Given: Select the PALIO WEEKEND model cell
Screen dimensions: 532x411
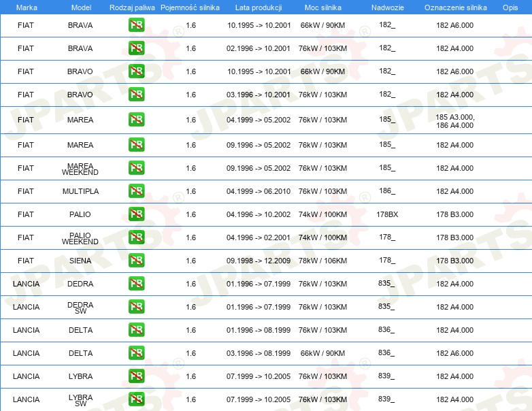Looking at the screenshot, I should (80, 238).
